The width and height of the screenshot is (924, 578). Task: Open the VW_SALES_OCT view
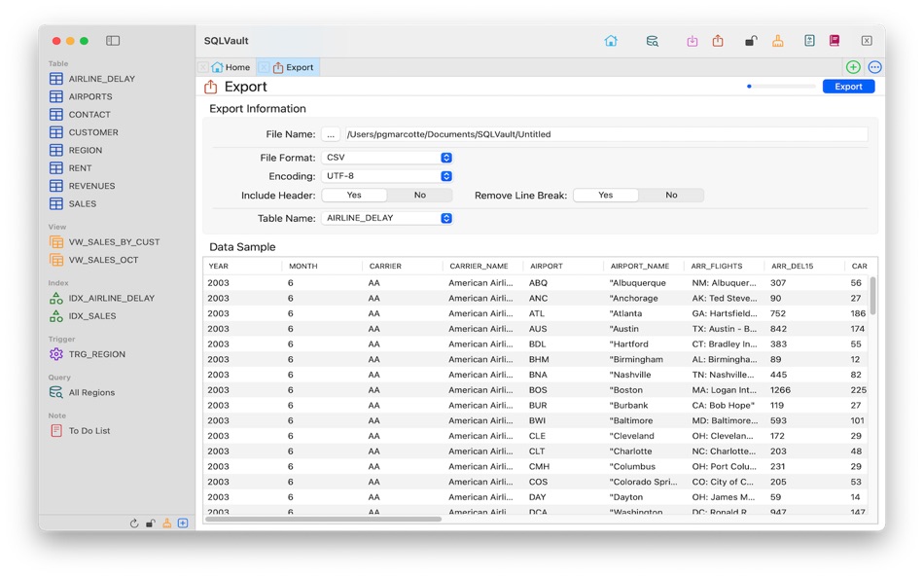pos(104,260)
